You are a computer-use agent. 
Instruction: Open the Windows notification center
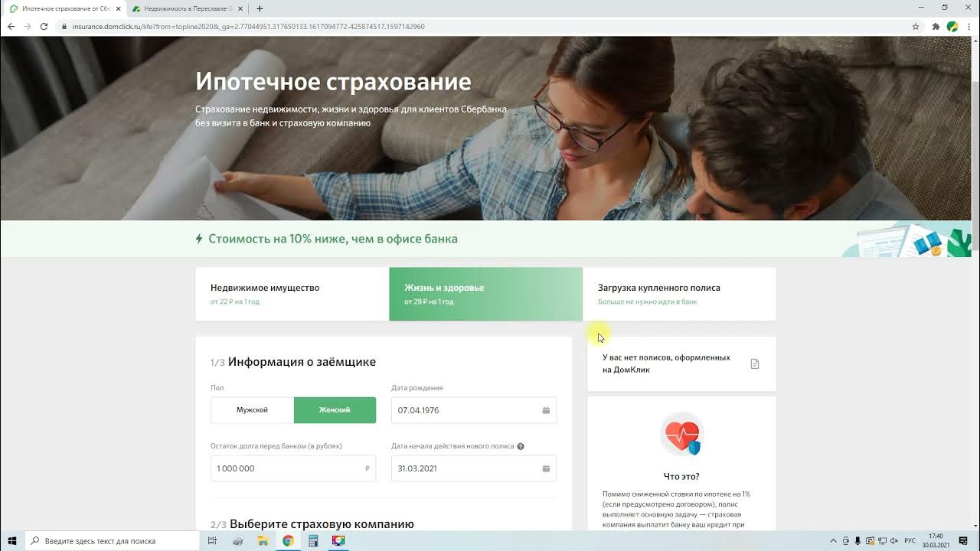tap(963, 541)
